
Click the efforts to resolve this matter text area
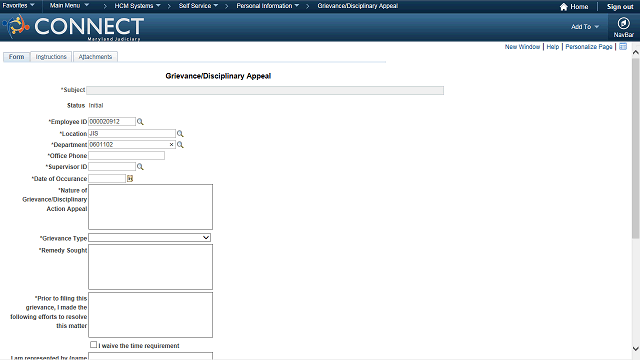[150, 315]
